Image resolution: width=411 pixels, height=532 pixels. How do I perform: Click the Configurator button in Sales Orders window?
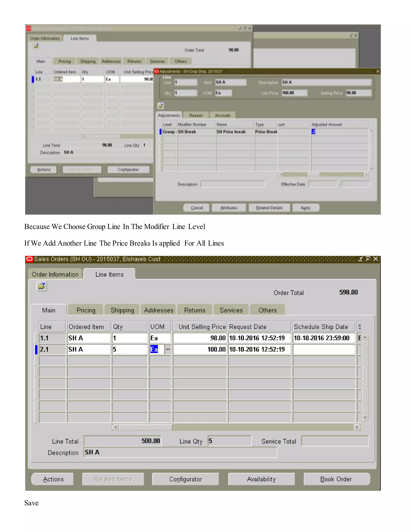(186, 479)
